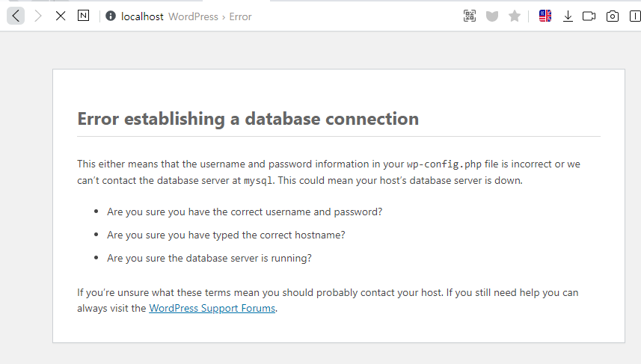This screenshot has height=364, width=641.
Task: Click the correct hostname bullet question
Action: tap(226, 235)
